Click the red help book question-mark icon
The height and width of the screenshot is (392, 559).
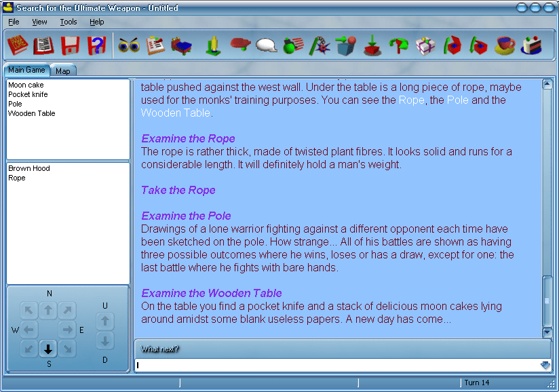(x=98, y=45)
